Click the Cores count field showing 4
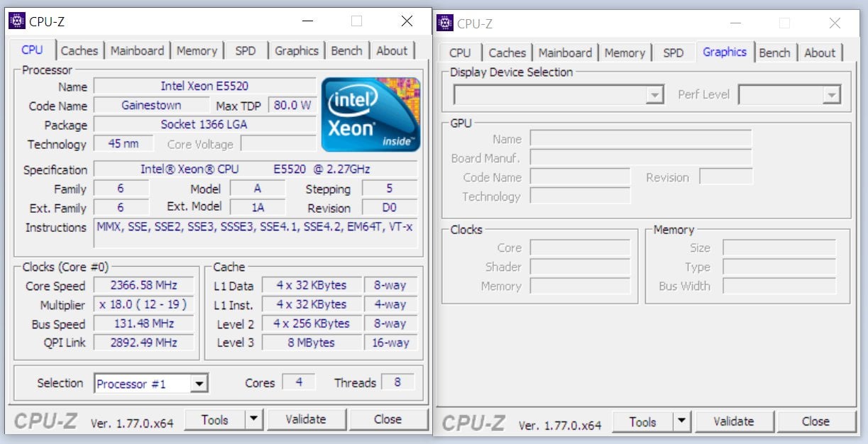Screen dimensions: 868x444 tap(299, 382)
